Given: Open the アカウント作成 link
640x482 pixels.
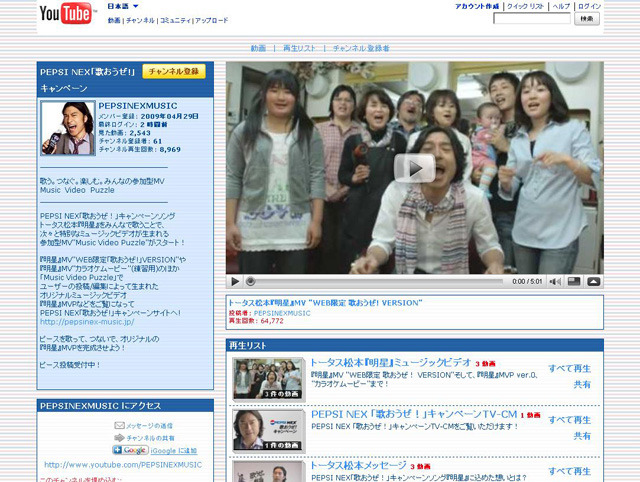Looking at the screenshot, I should (x=477, y=6).
